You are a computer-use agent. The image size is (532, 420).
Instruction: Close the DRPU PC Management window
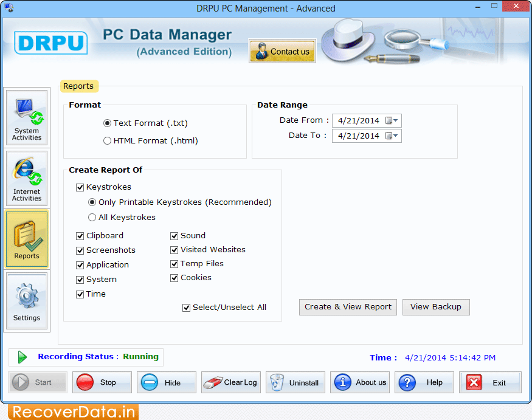[x=516, y=6]
